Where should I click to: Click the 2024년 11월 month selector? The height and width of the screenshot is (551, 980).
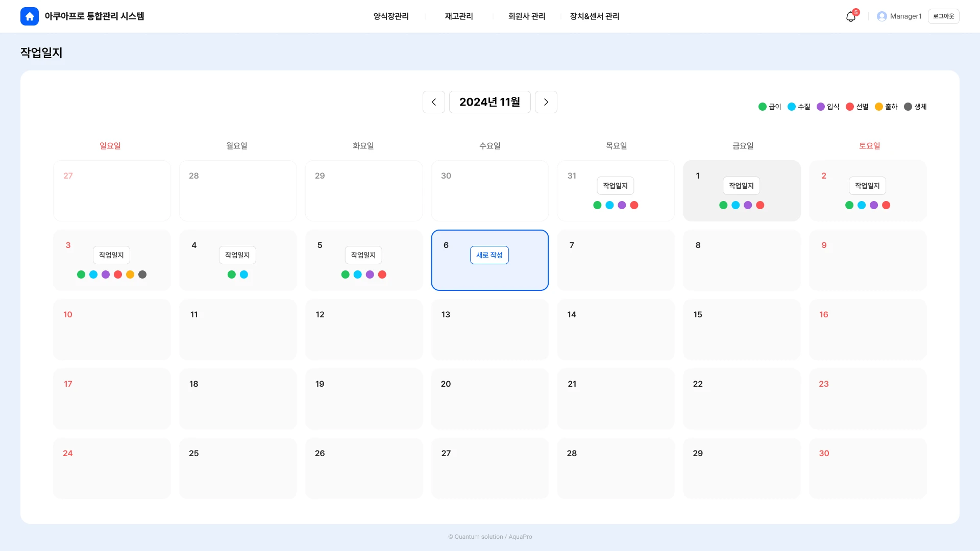tap(490, 102)
